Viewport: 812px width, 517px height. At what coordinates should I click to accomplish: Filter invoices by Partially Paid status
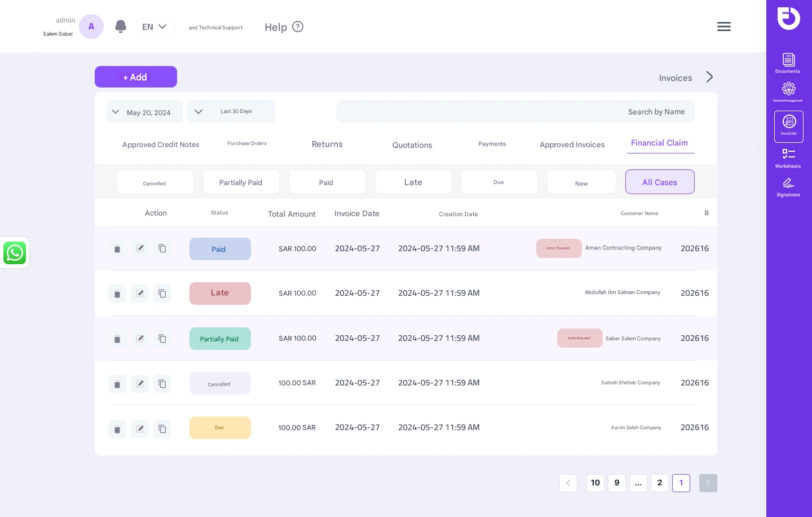pos(241,182)
